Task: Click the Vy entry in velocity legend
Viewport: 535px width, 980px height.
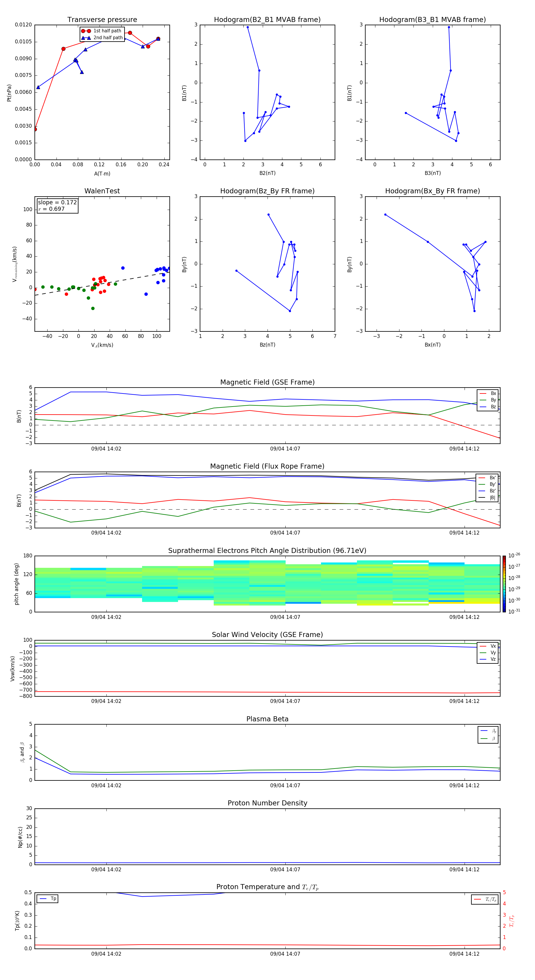Action: (x=488, y=652)
